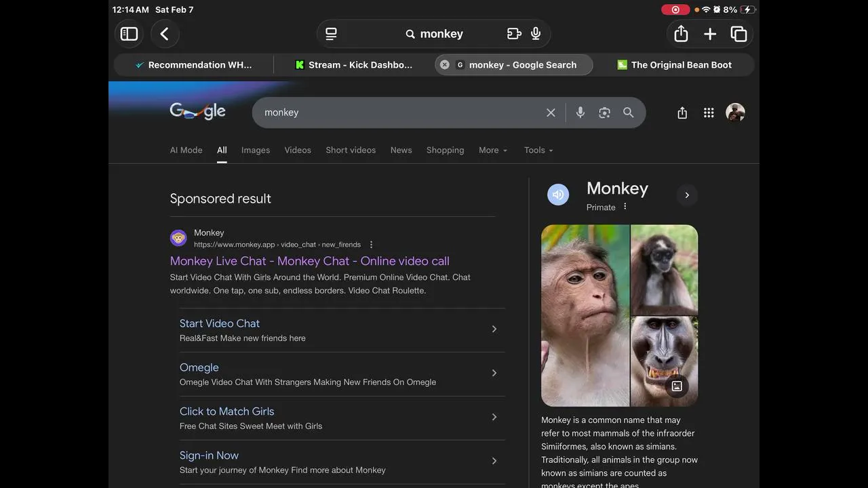Open the Google account profile picture
Screen dimensions: 868x488
pos(735,113)
